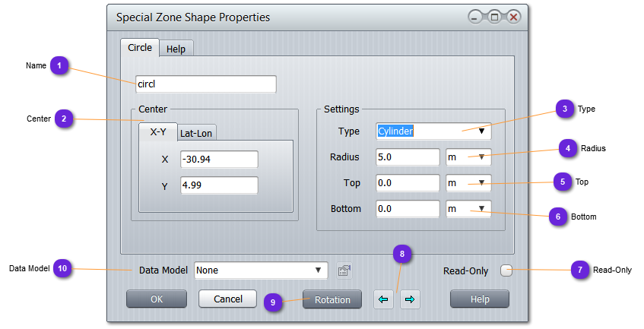Select the X-Y center tab

pyautogui.click(x=157, y=131)
